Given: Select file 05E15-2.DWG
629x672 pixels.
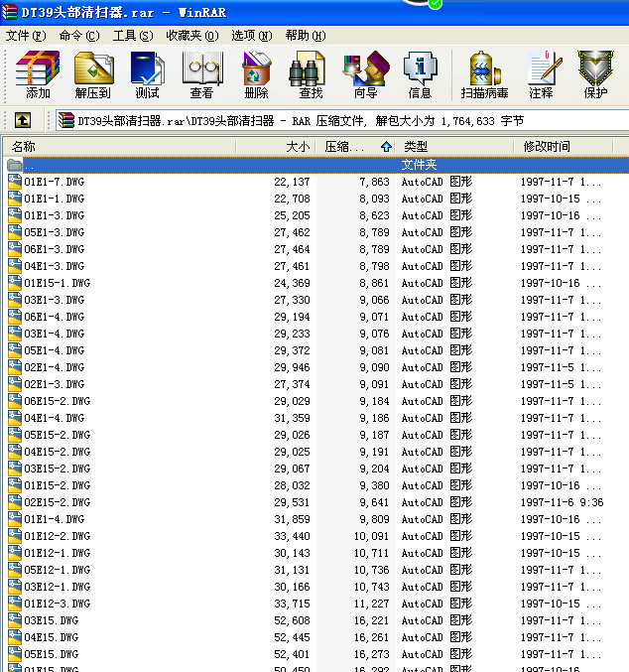Looking at the screenshot, I should click(x=57, y=435).
